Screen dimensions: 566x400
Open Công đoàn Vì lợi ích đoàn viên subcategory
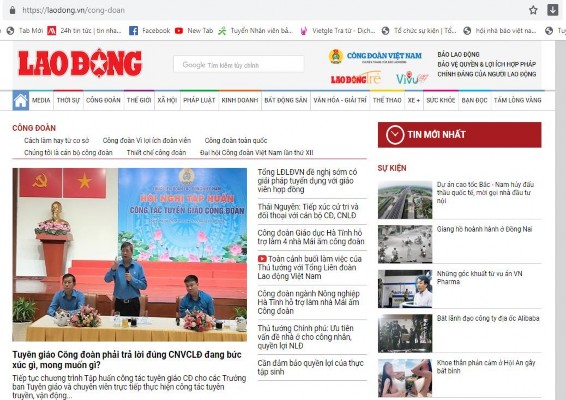pyautogui.click(x=147, y=140)
